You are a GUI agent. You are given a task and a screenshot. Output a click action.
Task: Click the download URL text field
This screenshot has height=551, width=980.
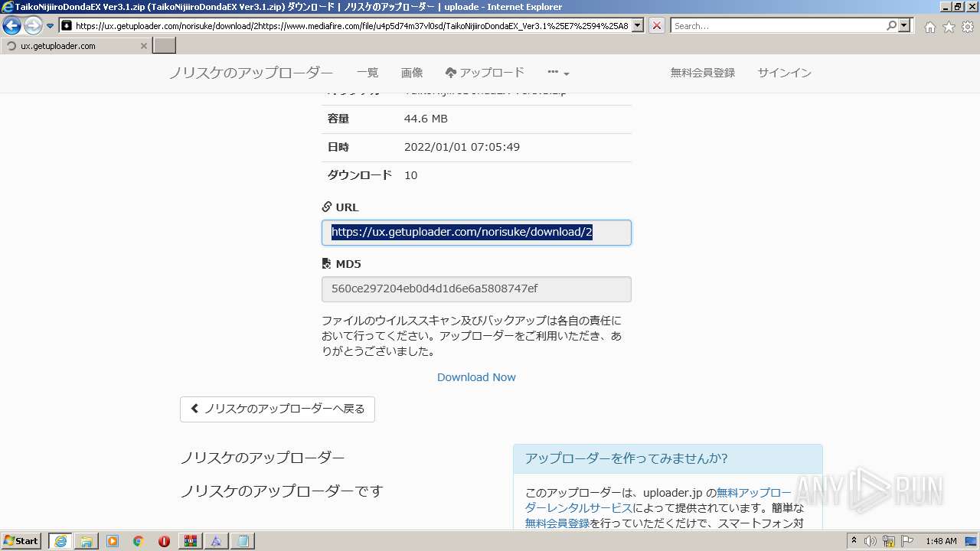[x=476, y=233]
